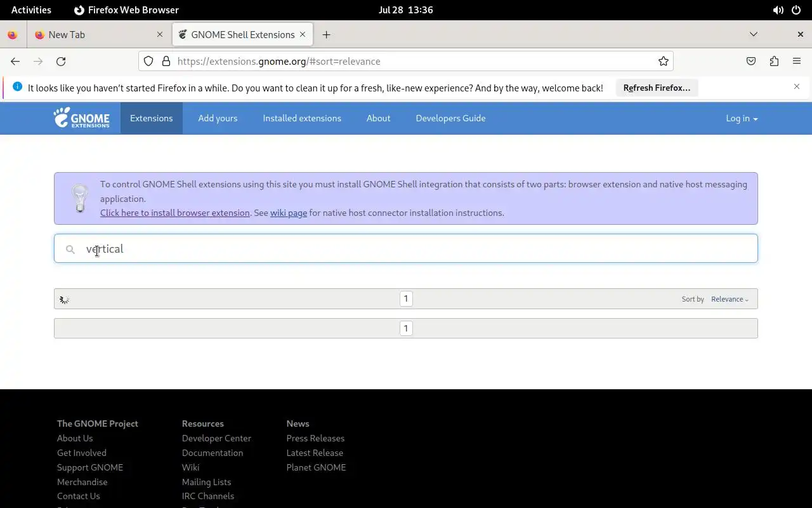The image size is (812, 508).
Task: Open the About Us footer link
Action: 75,438
